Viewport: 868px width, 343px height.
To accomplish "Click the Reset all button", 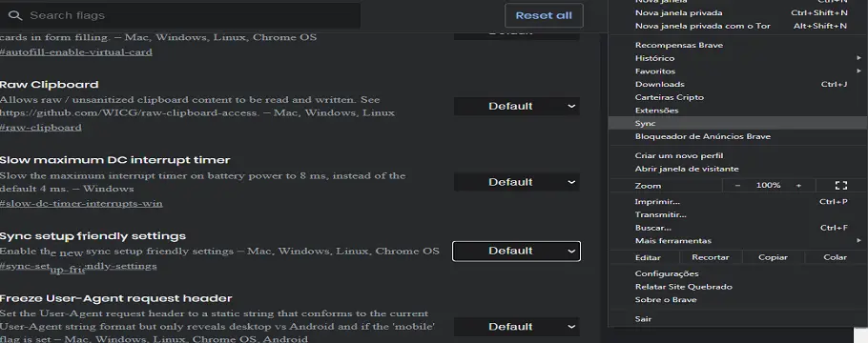I will [x=544, y=15].
